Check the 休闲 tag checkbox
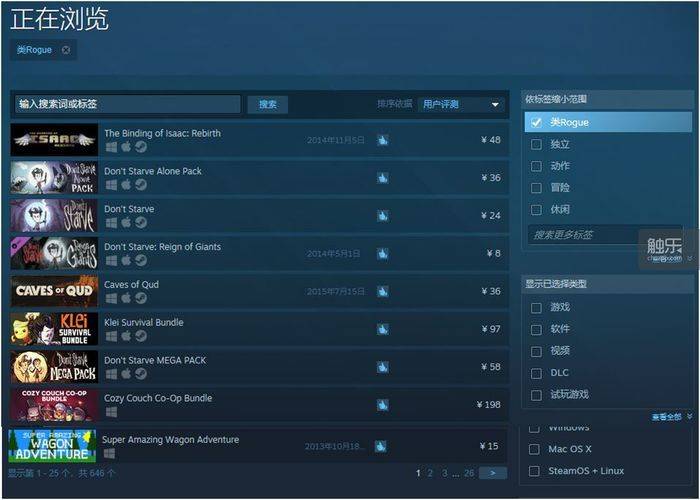 536,209
